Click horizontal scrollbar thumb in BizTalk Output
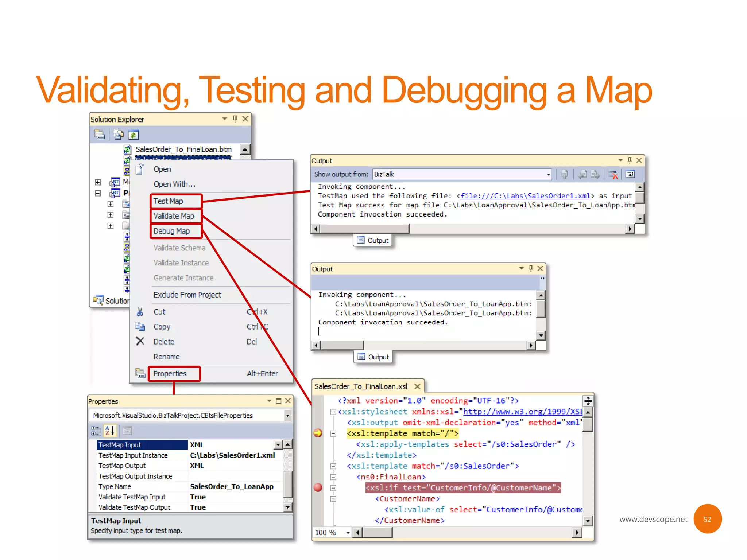Screen dimensions: 747x560 [x=365, y=229]
